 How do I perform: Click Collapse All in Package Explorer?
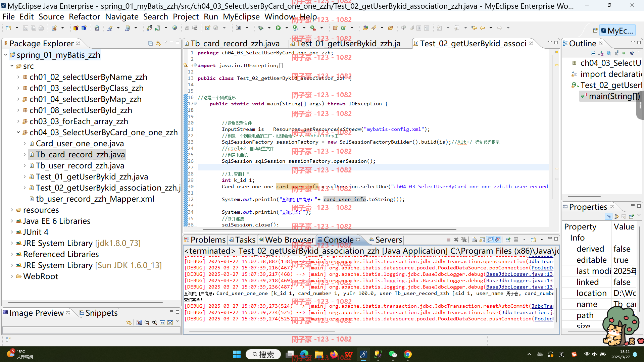tap(150, 43)
